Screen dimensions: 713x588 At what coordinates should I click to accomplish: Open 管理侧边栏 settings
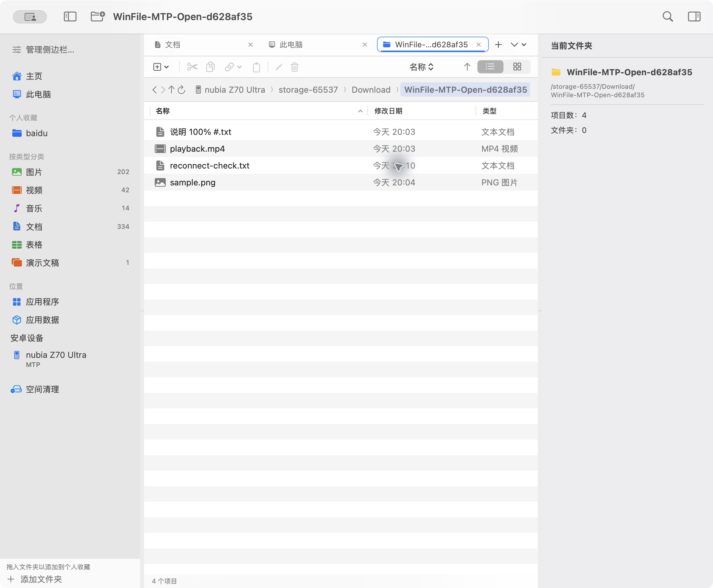tap(43, 50)
